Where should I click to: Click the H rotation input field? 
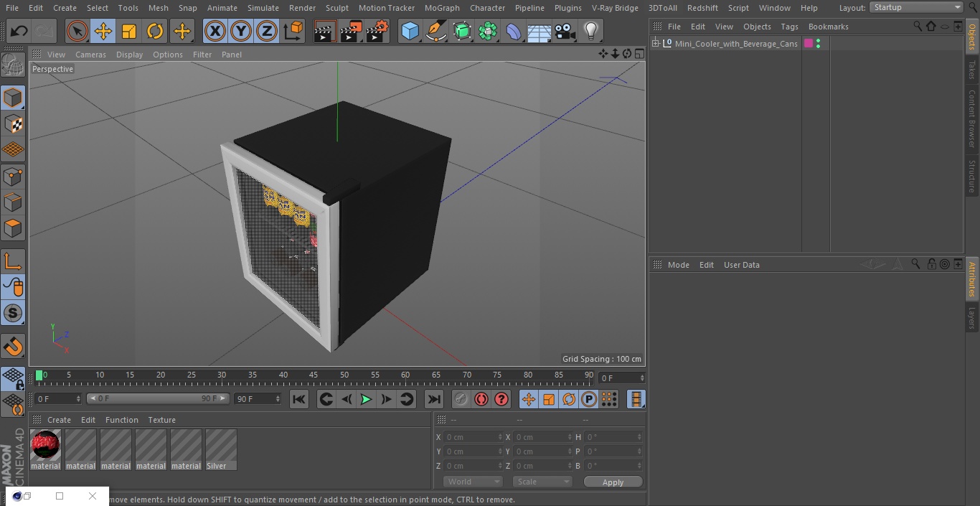click(x=613, y=437)
